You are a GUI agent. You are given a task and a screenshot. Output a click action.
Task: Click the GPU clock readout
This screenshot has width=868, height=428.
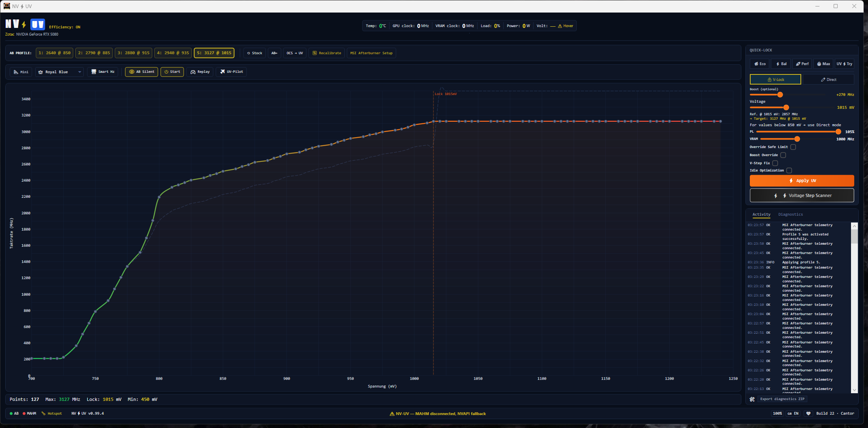coord(410,26)
